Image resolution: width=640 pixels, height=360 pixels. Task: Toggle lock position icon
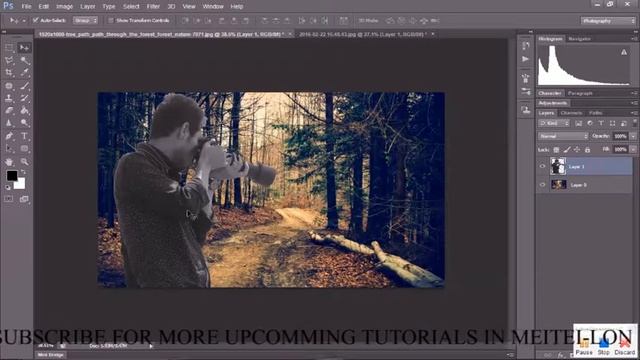tap(577, 150)
